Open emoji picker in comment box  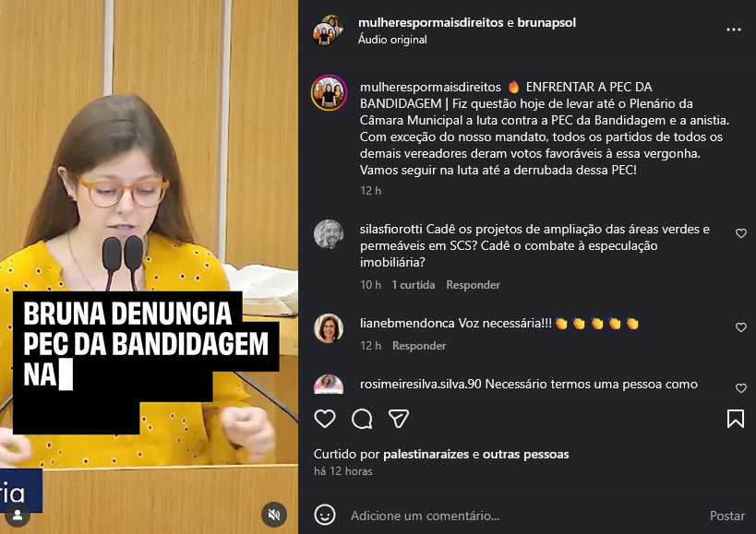325,515
